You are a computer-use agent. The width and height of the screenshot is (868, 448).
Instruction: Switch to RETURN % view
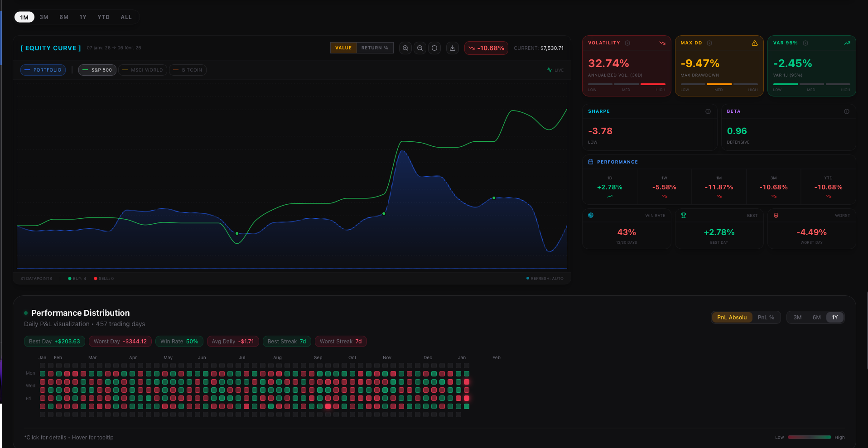(375, 48)
